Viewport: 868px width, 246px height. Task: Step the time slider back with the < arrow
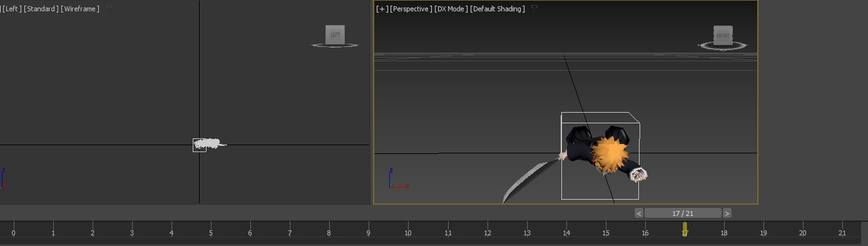point(639,213)
